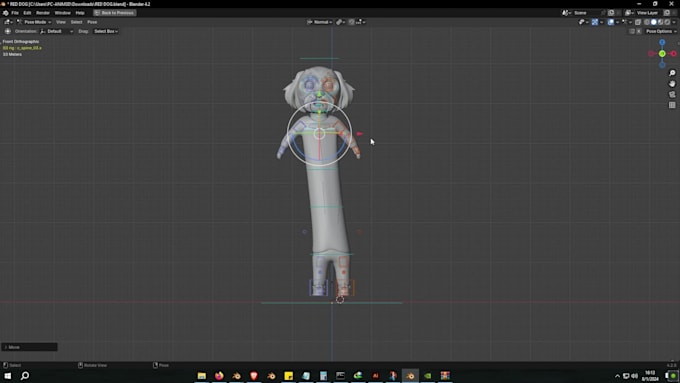Click the taskbar clock

[650, 376]
